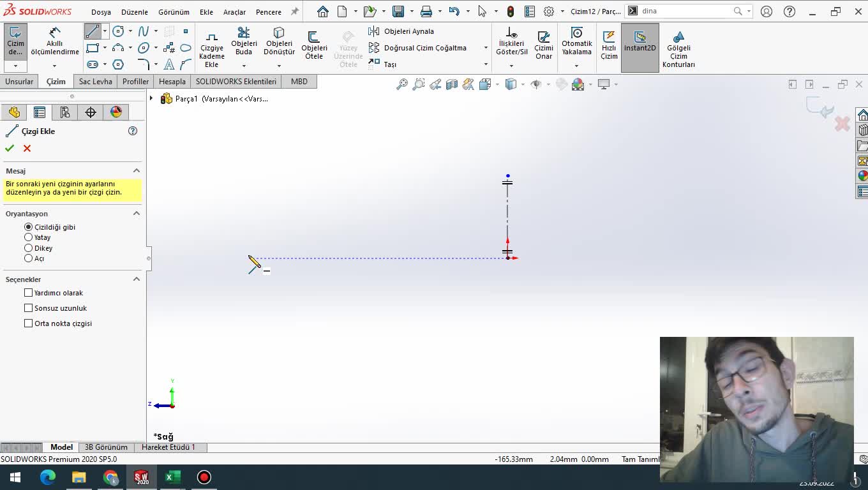
Task: Select Açı orientation radio button
Action: (28, 258)
